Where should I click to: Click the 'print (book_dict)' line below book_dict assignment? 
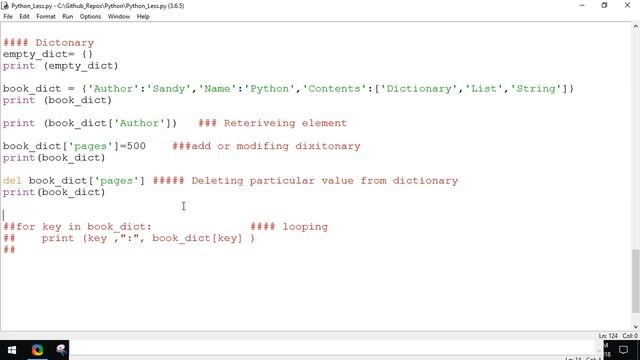(x=57, y=100)
